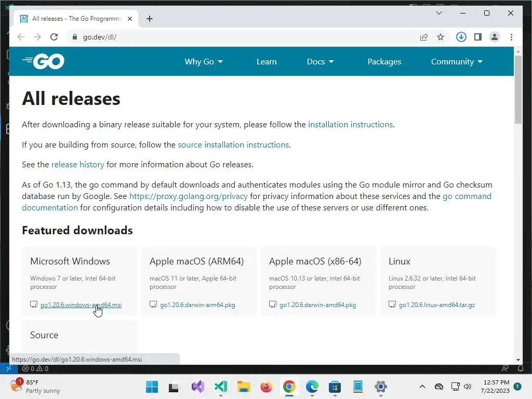Click the site lock icon
This screenshot has height=399, width=532.
pos(75,37)
